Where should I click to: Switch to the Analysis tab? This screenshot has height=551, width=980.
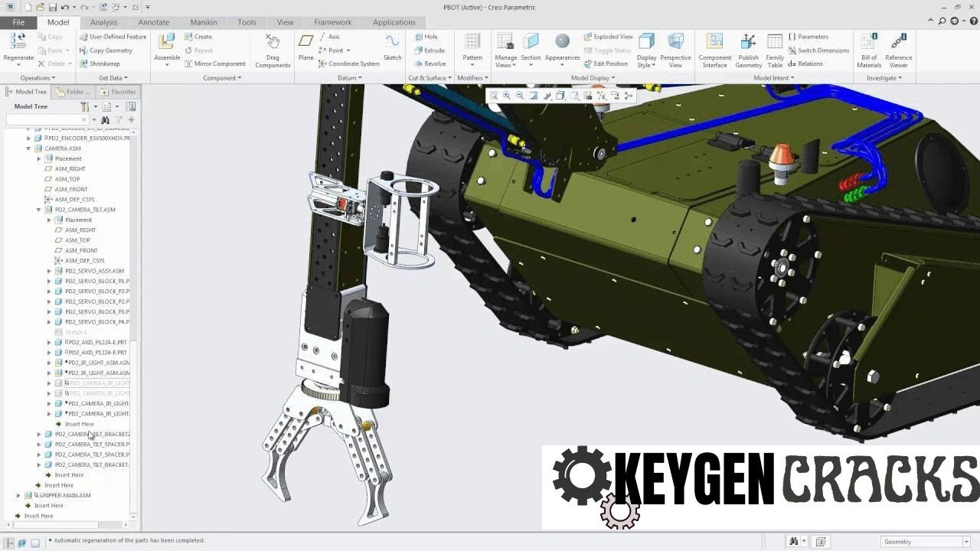(103, 22)
